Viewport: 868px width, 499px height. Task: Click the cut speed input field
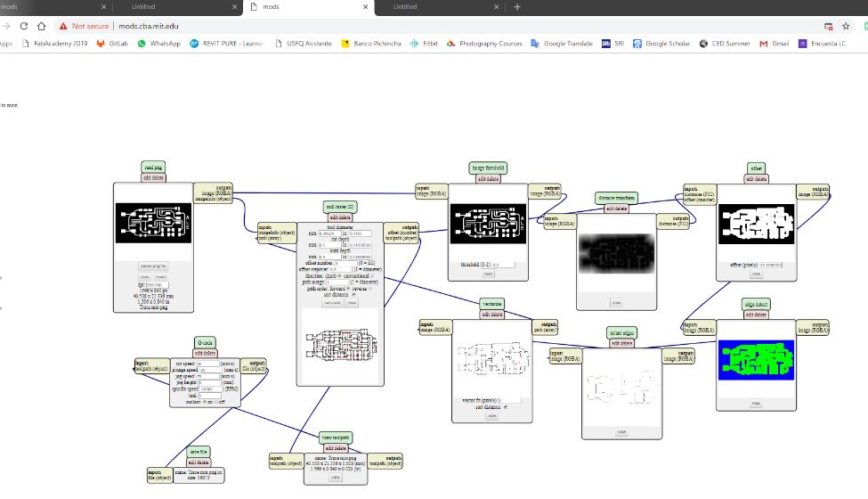click(207, 364)
